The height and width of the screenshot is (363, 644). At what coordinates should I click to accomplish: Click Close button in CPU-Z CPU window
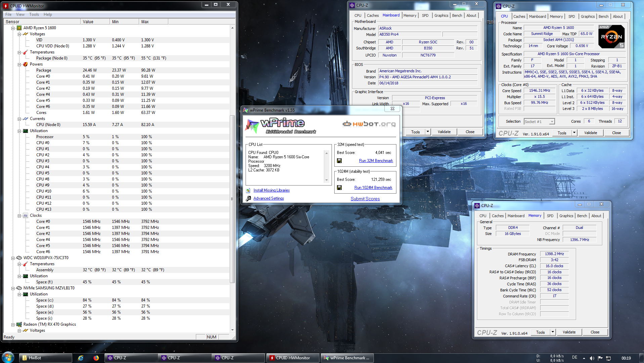point(616,133)
